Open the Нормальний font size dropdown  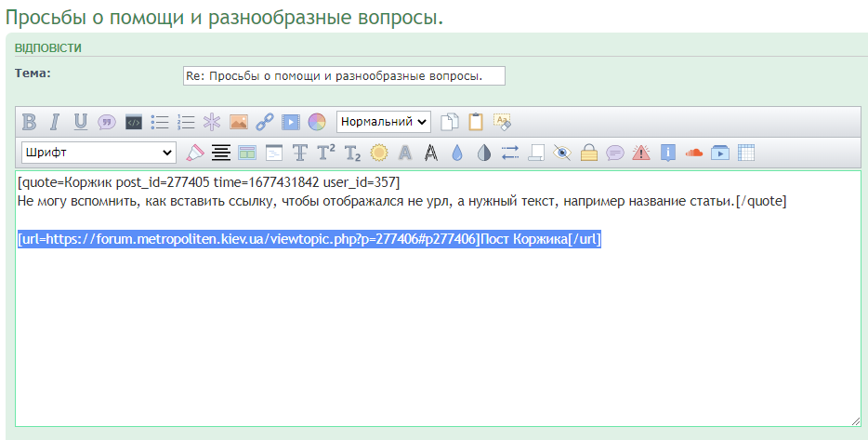tap(383, 122)
